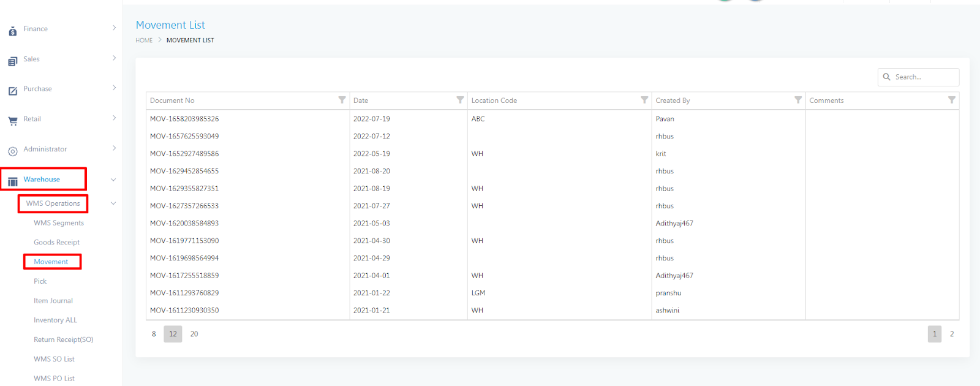Collapse the WMS Operations submenu chevron

[x=113, y=203]
